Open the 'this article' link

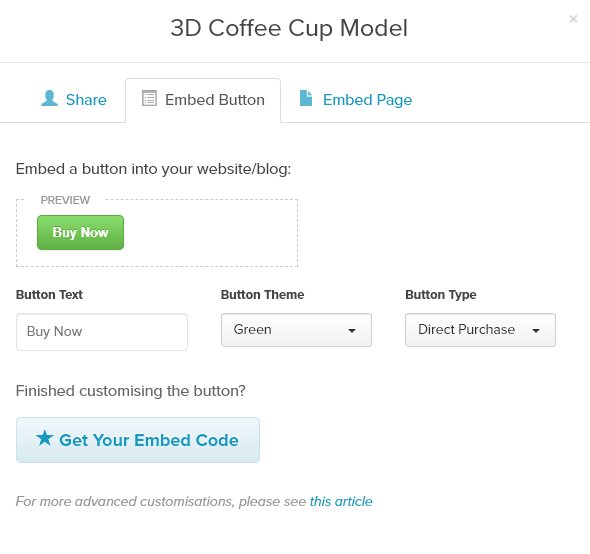[341, 502]
